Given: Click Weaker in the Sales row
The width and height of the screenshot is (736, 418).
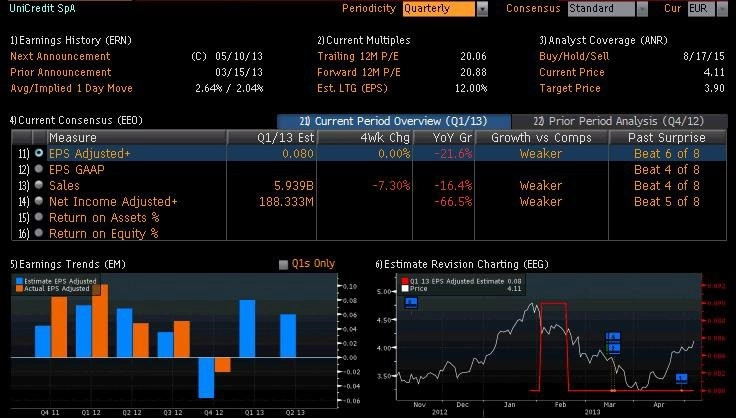Looking at the screenshot, I should pyautogui.click(x=541, y=185).
